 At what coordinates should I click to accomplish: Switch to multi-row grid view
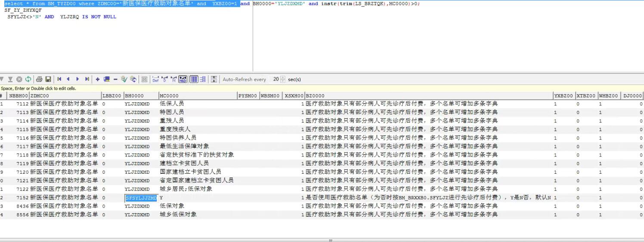point(194,80)
